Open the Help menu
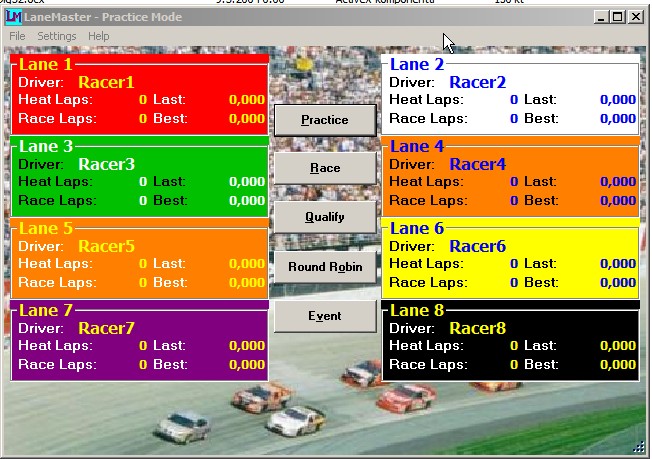 click(x=99, y=36)
